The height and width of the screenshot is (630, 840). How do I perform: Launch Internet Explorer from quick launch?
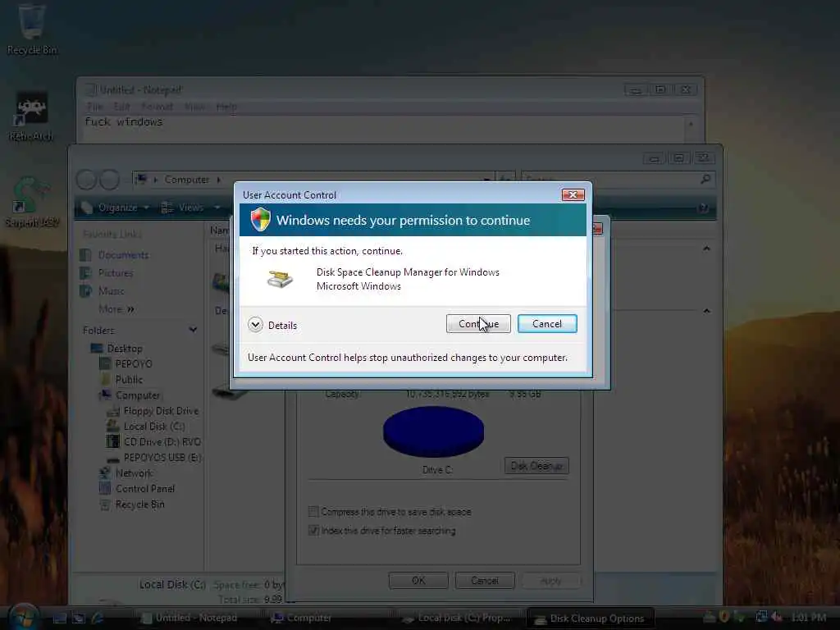[x=98, y=619]
